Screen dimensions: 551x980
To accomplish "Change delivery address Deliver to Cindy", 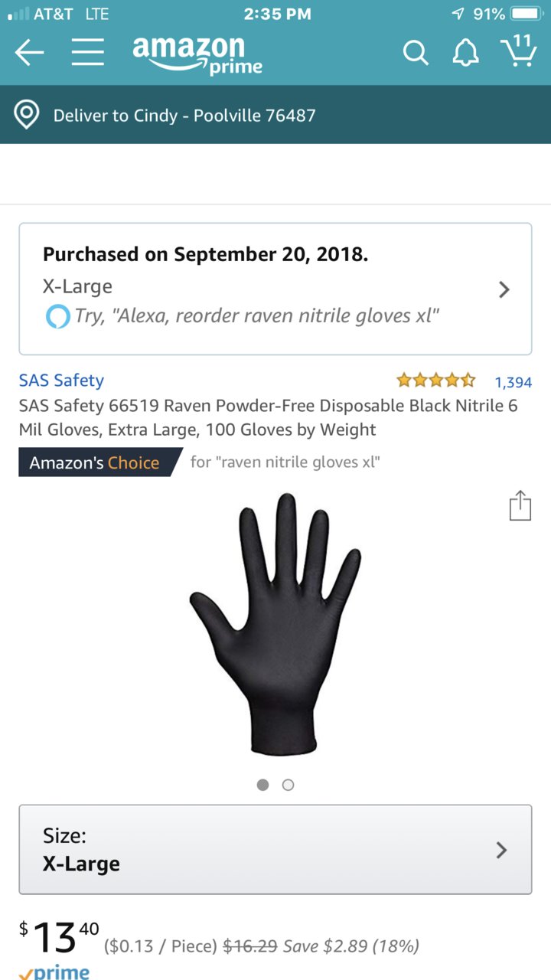I will (184, 116).
